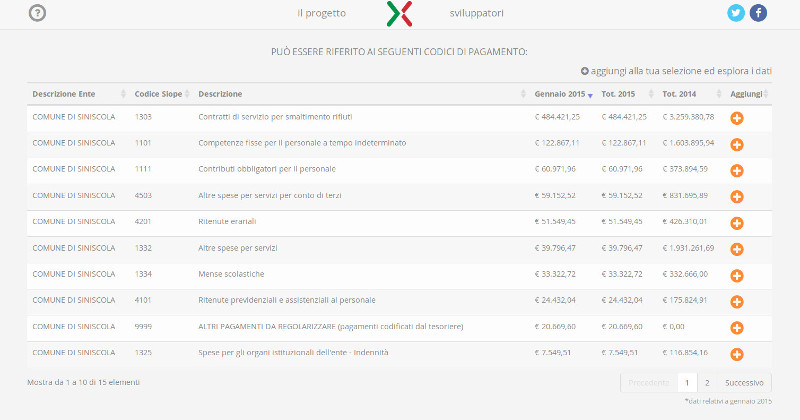This screenshot has height=420, width=800.
Task: Sort table by Codice Siope column
Action: pos(158,94)
